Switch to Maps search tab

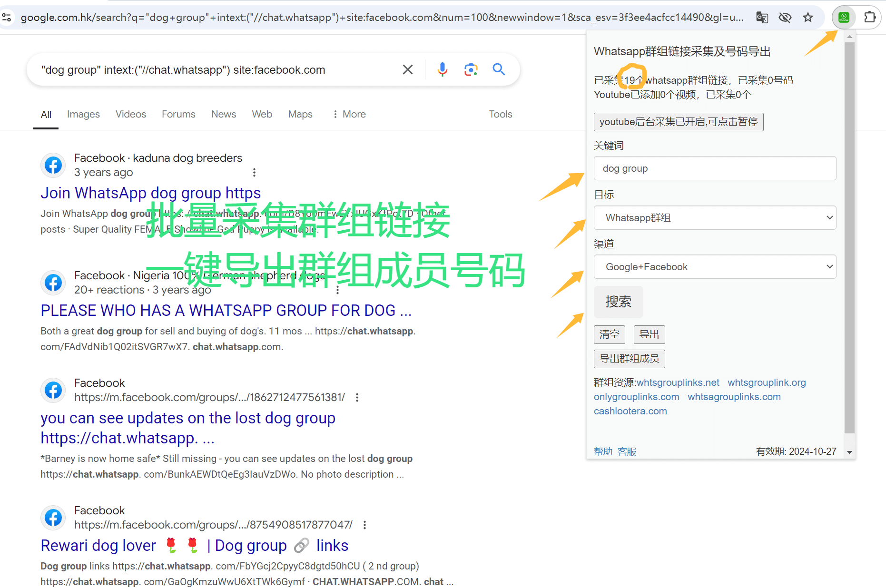pos(300,114)
